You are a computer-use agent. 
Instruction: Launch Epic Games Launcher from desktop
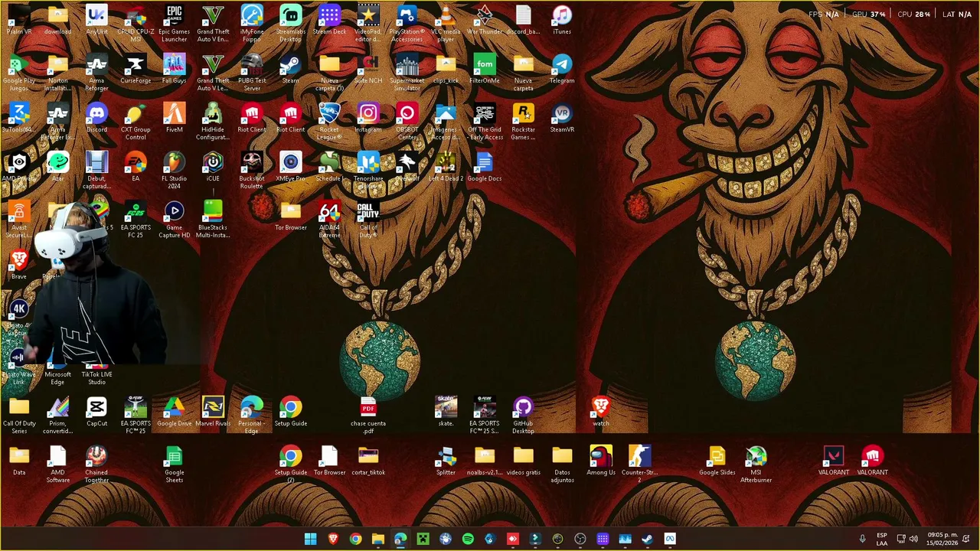click(x=175, y=23)
